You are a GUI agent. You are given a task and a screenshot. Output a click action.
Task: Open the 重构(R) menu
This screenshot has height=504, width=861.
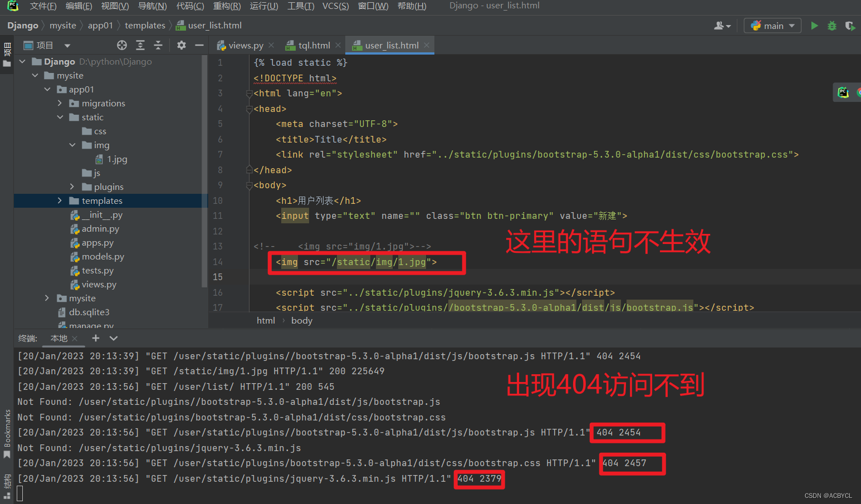coord(227,6)
